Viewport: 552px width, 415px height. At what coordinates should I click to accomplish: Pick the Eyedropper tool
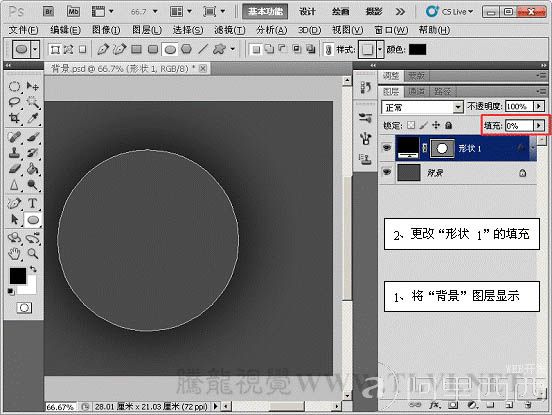pyautogui.click(x=33, y=118)
